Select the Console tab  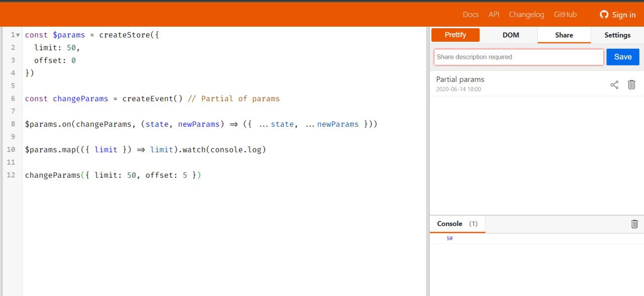point(457,224)
